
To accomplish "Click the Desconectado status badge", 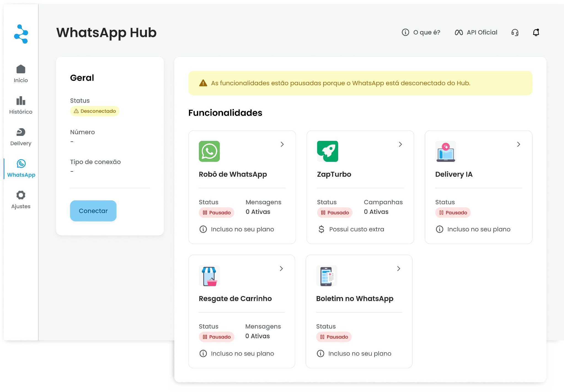I will pos(95,111).
